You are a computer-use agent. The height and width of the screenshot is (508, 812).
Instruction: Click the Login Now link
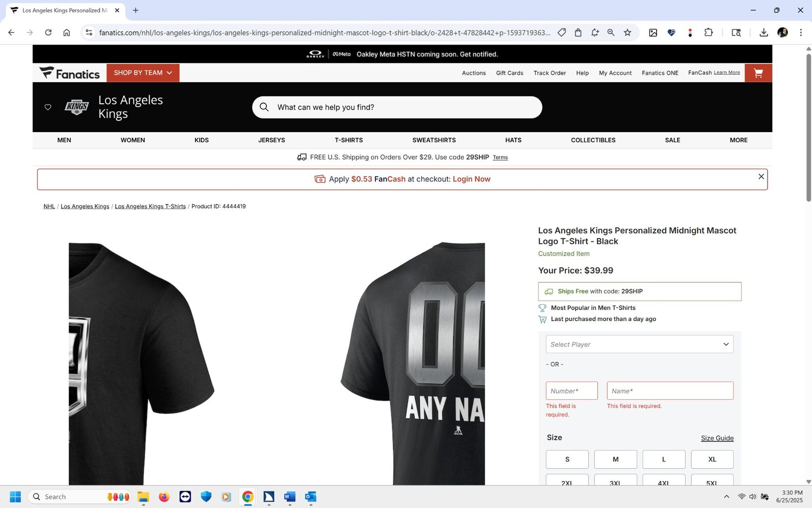click(471, 179)
